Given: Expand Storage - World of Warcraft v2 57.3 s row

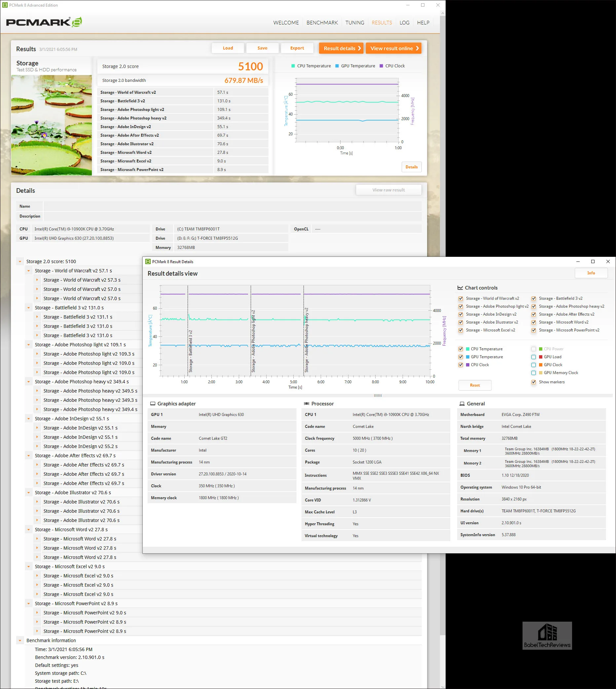Looking at the screenshot, I should click(x=37, y=280).
